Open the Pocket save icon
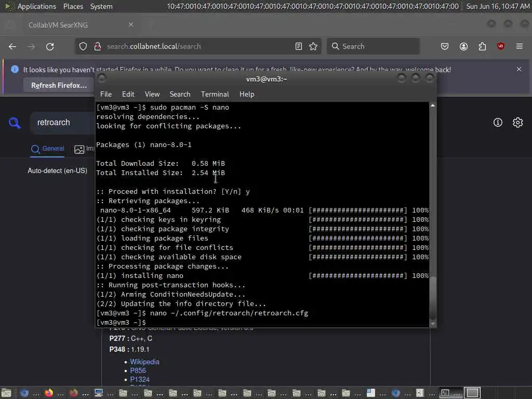 point(445,46)
